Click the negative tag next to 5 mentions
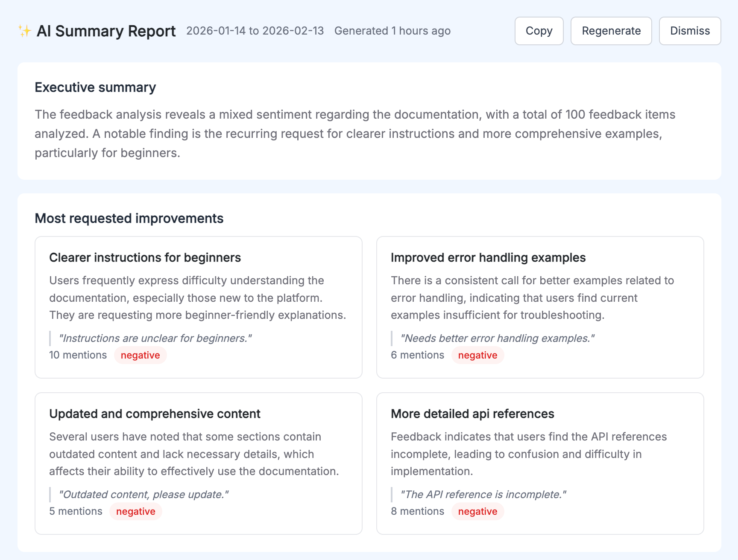Viewport: 738px width, 560px height. tap(135, 511)
